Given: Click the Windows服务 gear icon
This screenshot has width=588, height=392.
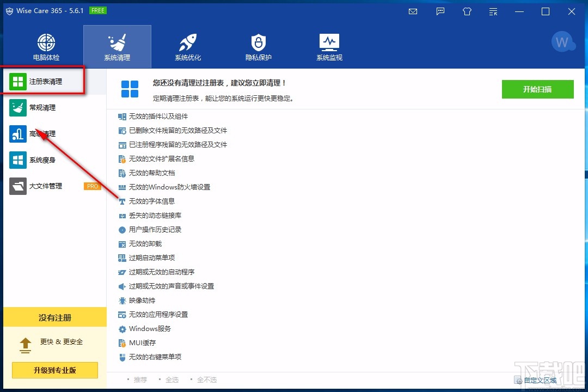Looking at the screenshot, I should click(122, 329).
